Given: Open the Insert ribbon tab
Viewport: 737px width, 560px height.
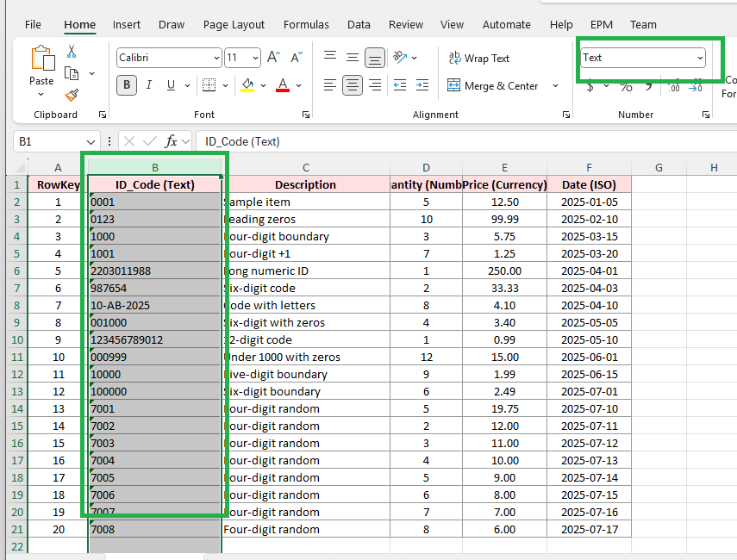Looking at the screenshot, I should tap(126, 24).
